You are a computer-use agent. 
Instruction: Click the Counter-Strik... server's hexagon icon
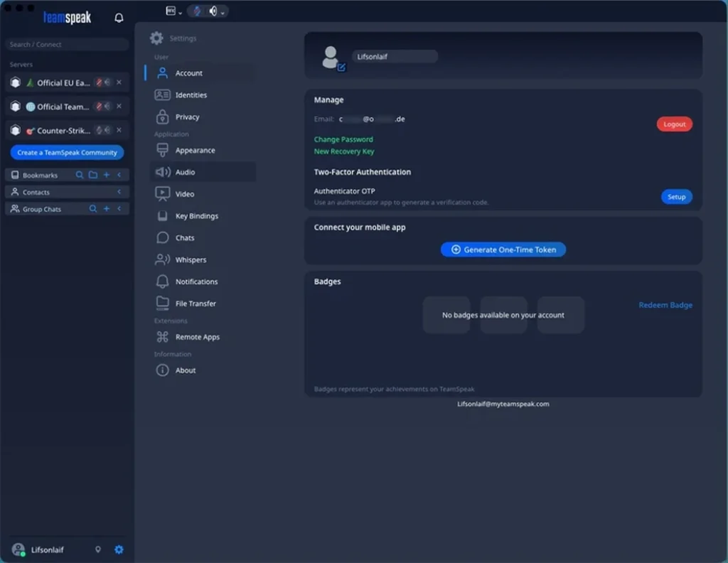pos(16,130)
